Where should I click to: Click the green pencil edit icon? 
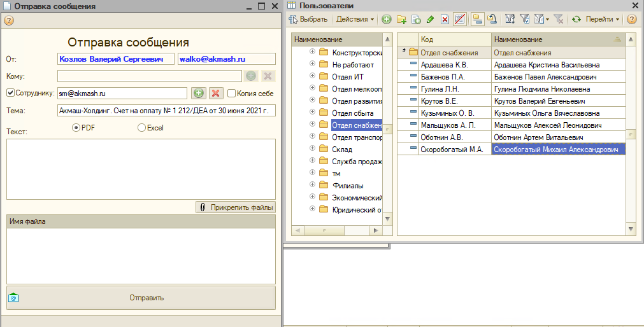[x=430, y=19]
